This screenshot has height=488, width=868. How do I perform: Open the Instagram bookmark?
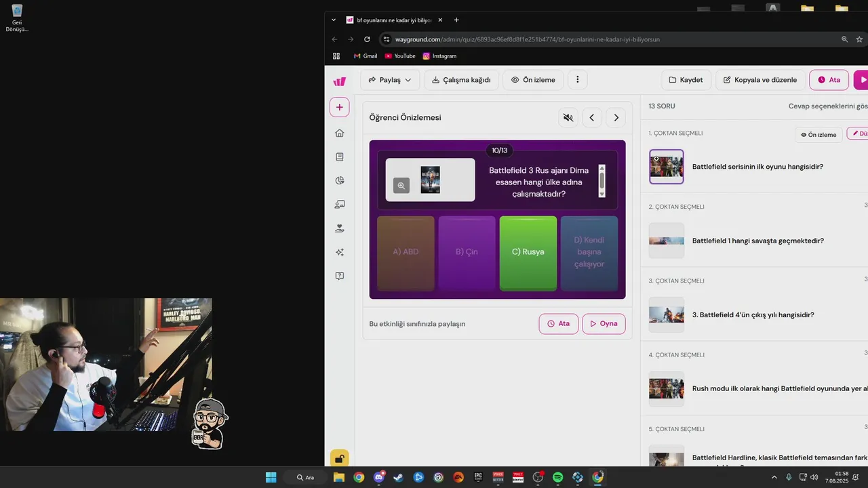[x=439, y=56]
